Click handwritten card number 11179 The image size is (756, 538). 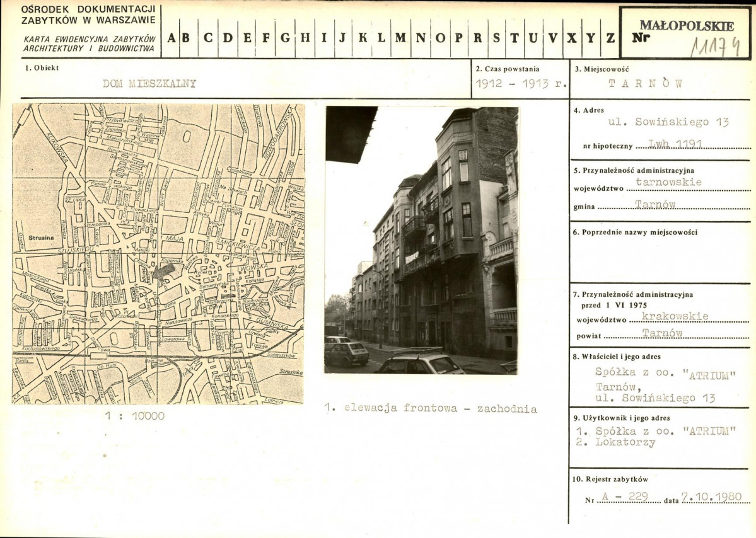[x=716, y=47]
